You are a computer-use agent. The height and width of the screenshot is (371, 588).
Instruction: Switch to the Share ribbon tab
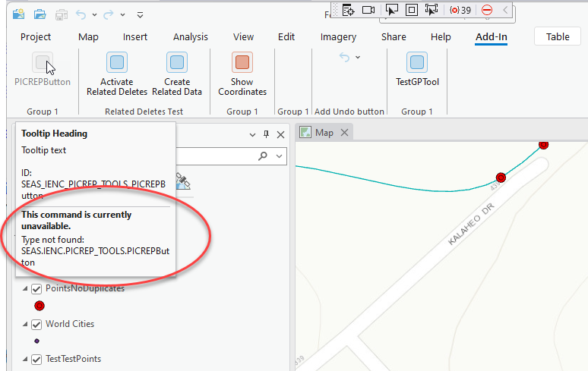pos(394,36)
